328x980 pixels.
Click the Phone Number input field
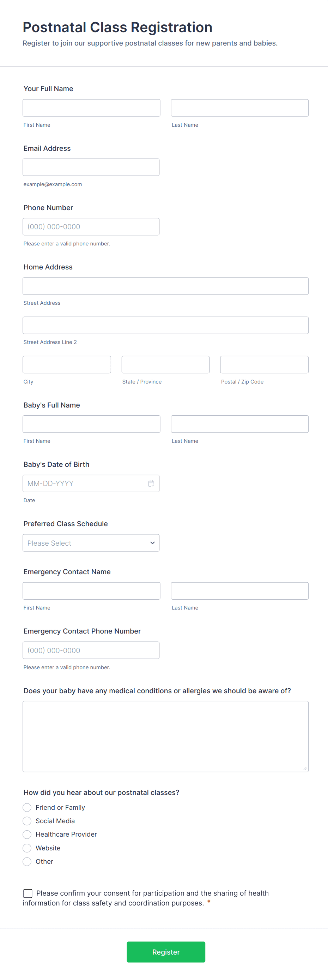pyautogui.click(x=91, y=227)
